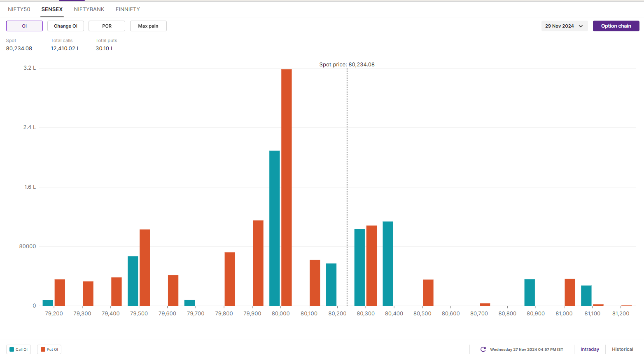Switch to Historical mode

point(623,349)
